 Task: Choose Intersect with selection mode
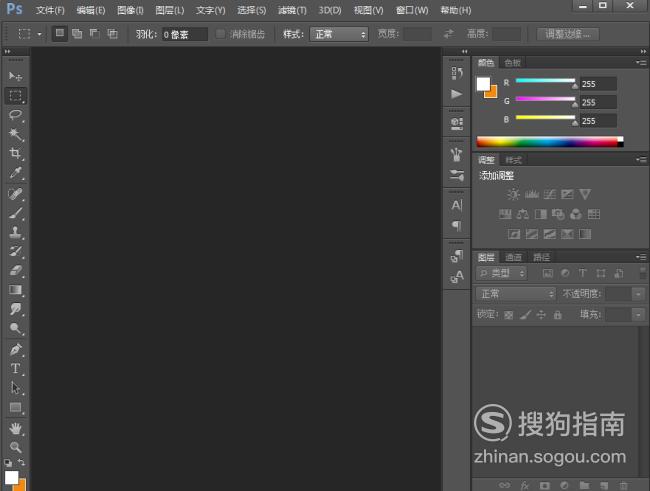click(113, 34)
